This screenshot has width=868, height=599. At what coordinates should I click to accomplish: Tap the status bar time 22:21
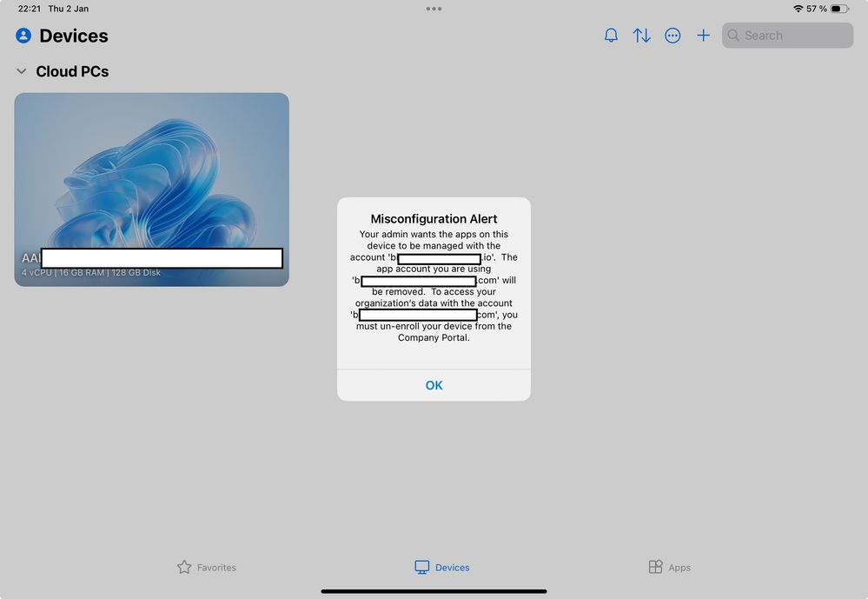click(x=30, y=9)
